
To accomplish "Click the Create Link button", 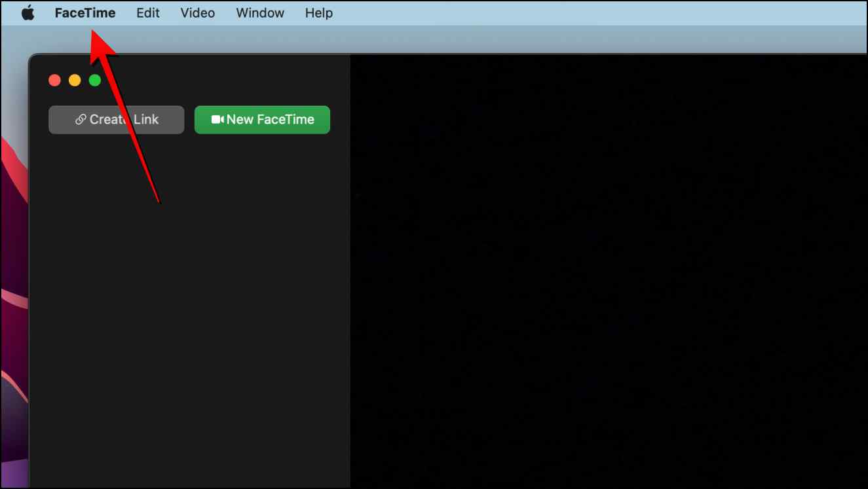I will (117, 120).
